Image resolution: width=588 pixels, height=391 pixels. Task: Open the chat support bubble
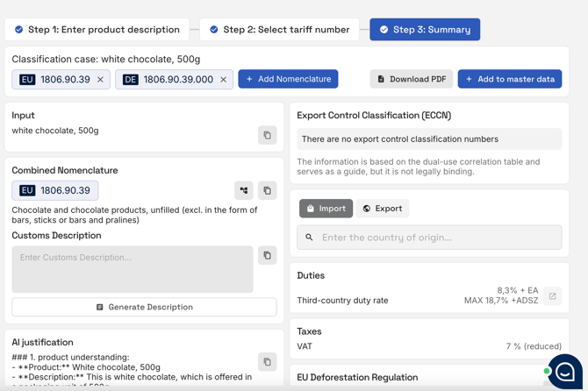coord(564,371)
